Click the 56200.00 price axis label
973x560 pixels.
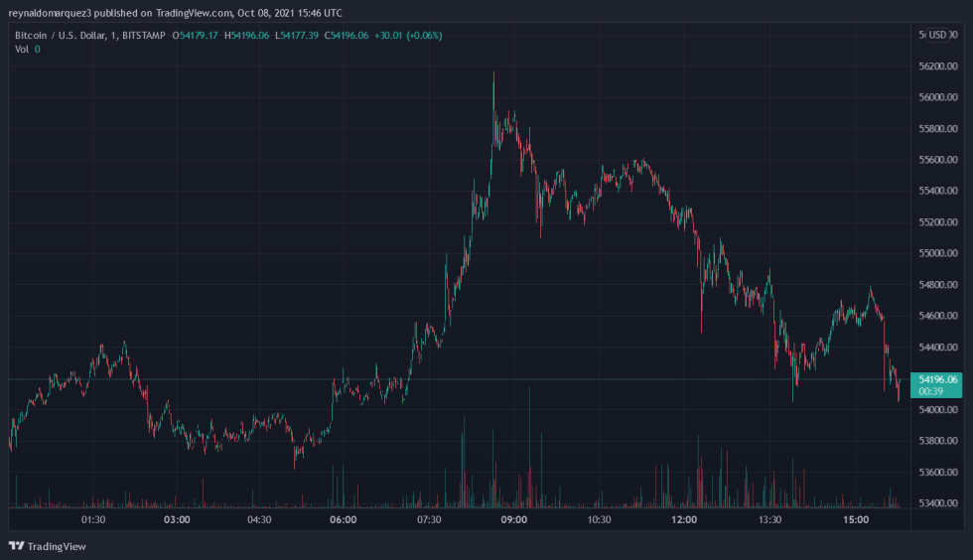(937, 67)
